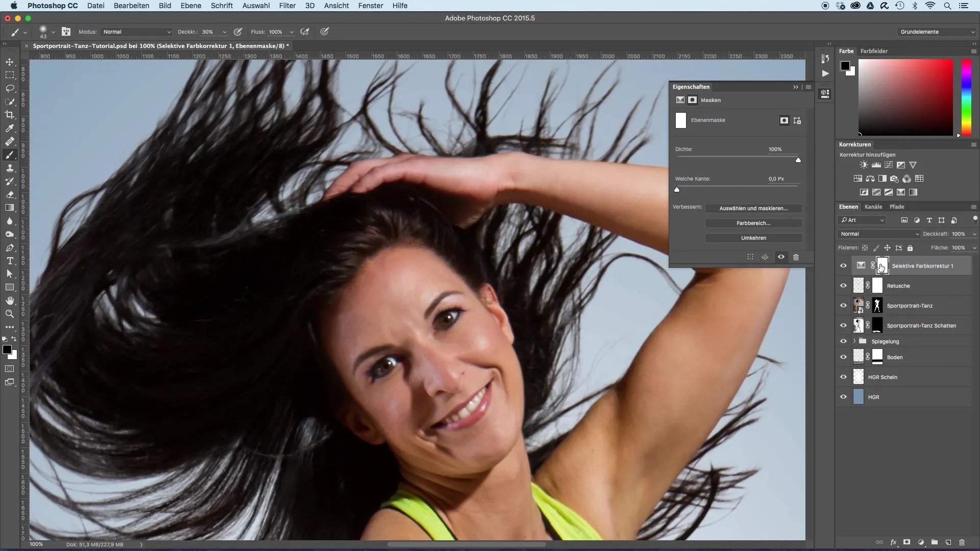This screenshot has height=551, width=980.
Task: Open the Fluss flow dropdown arrow
Action: pos(291,32)
